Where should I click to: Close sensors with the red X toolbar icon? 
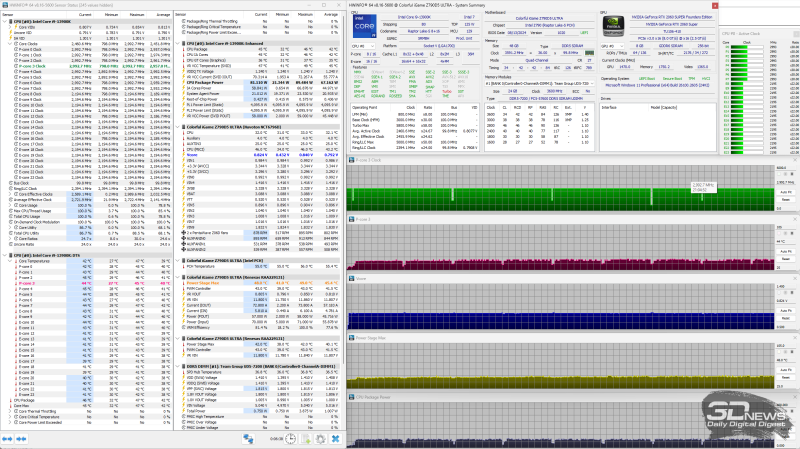pos(334,438)
